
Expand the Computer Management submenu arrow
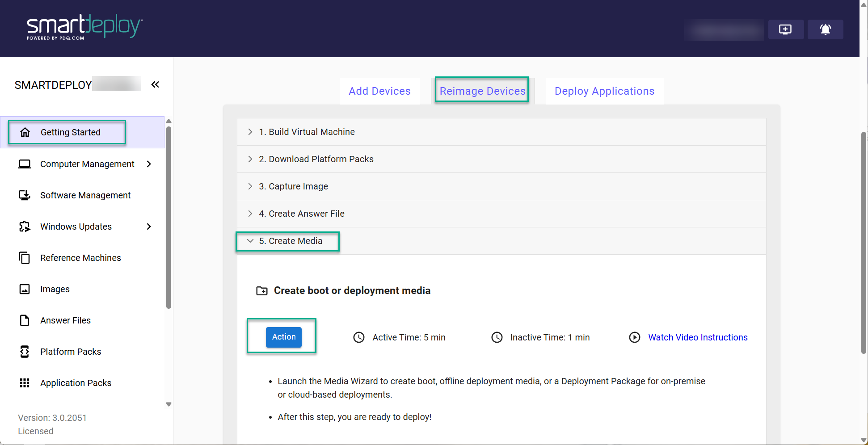coord(149,164)
